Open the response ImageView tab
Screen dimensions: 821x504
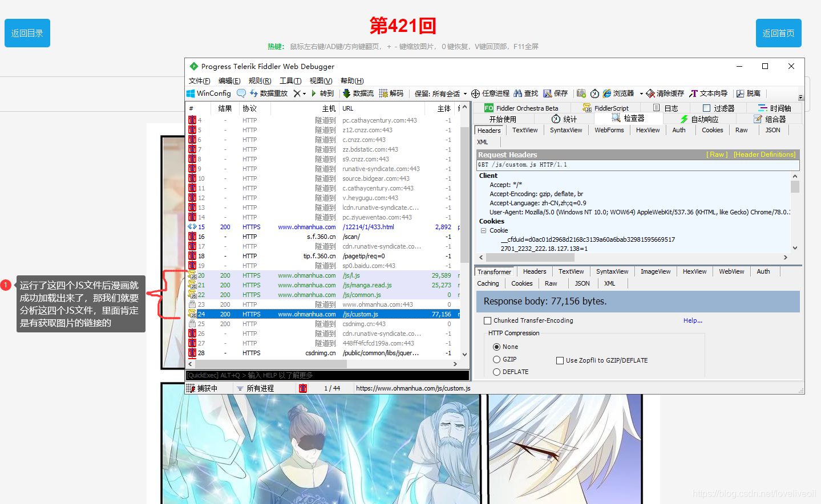coord(656,271)
